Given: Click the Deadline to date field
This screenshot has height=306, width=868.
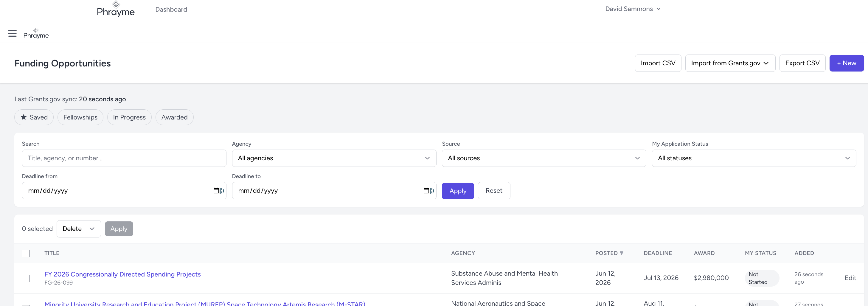Looking at the screenshot, I should click(334, 191).
